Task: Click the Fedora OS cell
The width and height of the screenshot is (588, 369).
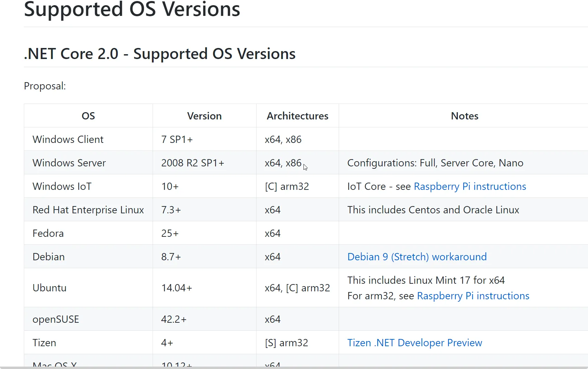Action: click(48, 233)
